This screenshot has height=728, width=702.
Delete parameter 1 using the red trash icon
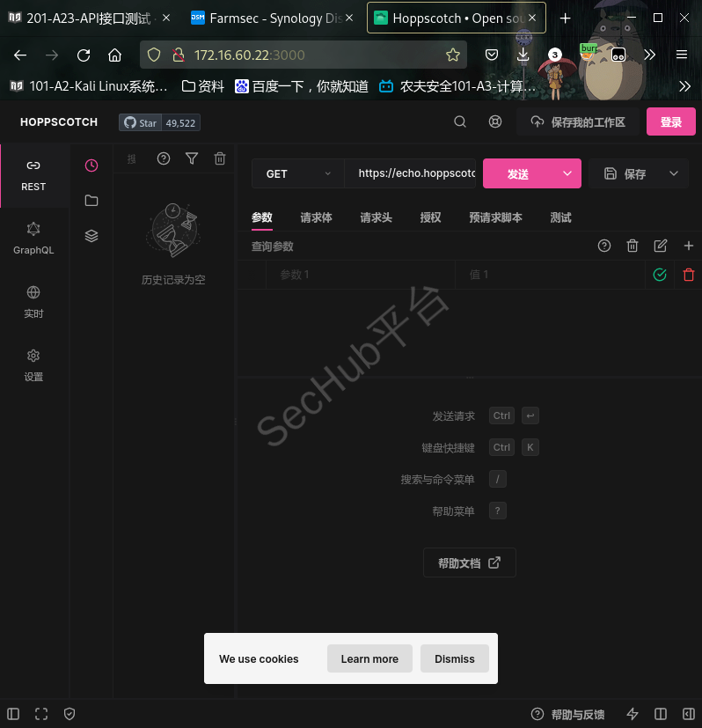pos(689,275)
